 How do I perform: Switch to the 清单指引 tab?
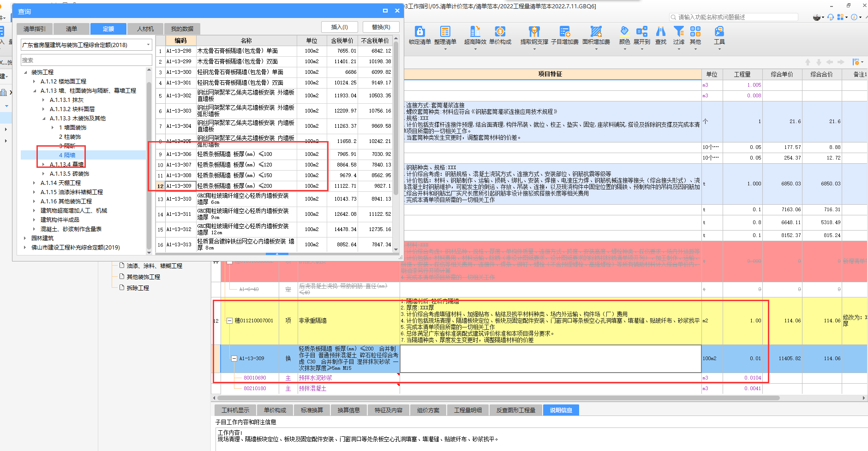pyautogui.click(x=34, y=29)
